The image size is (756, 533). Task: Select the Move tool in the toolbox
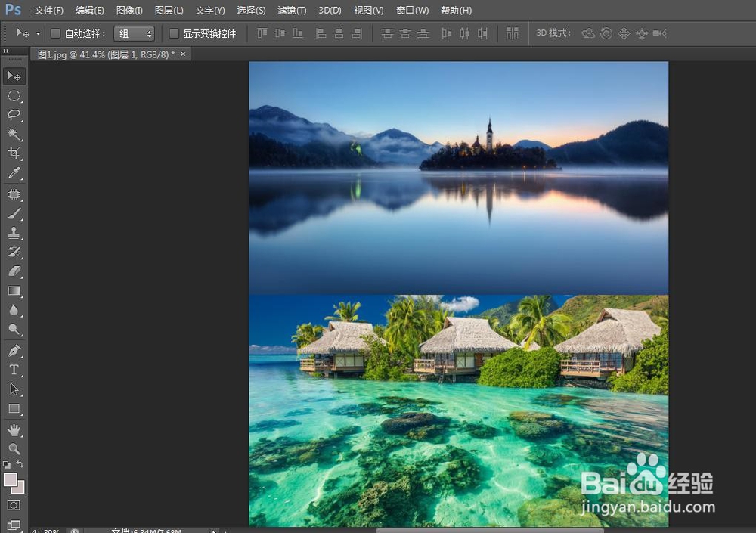(x=14, y=76)
